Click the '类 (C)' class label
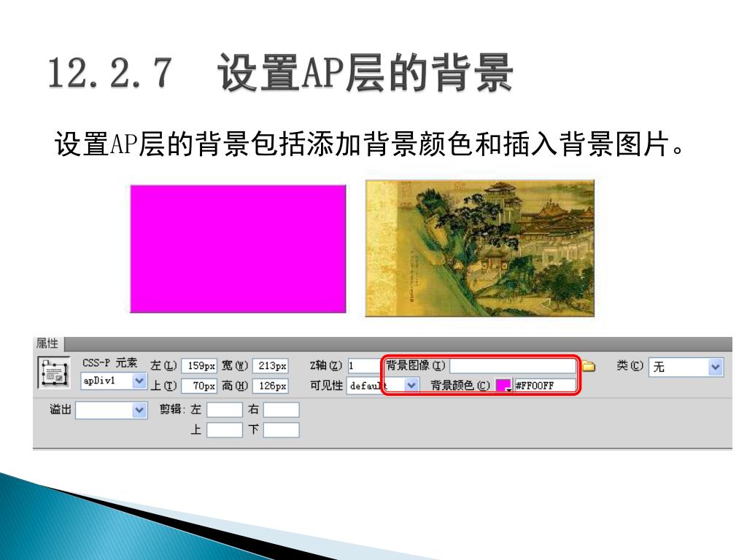This screenshot has width=747, height=560. (x=630, y=366)
